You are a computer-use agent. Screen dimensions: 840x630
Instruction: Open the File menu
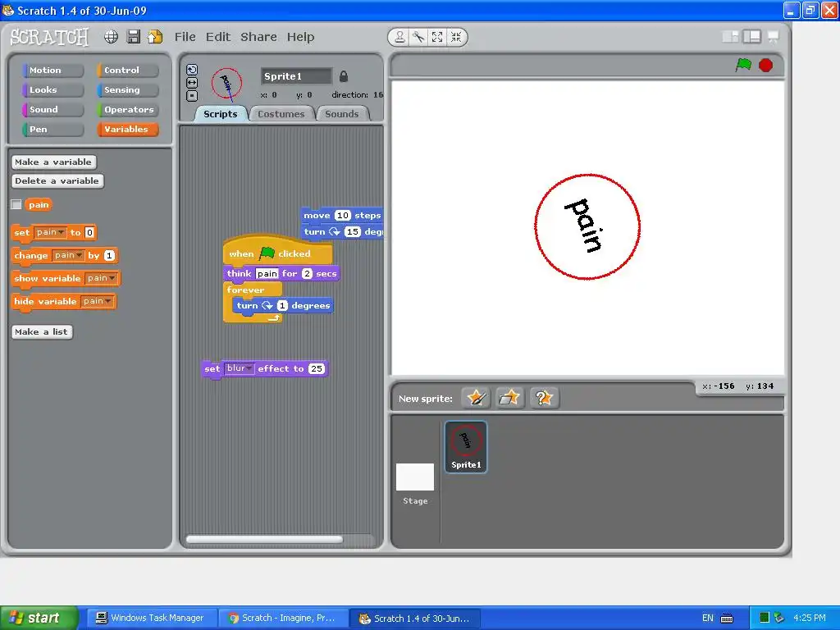[x=185, y=37]
